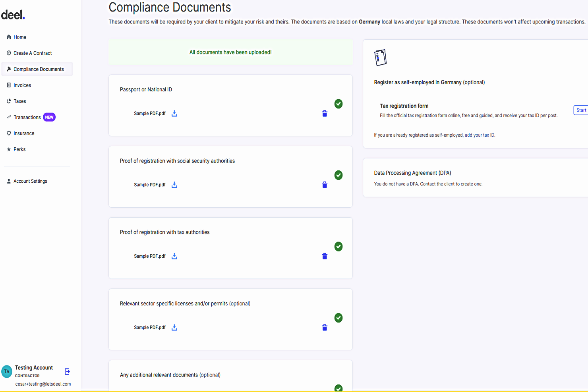Go to Transactions in the sidebar

click(x=27, y=118)
